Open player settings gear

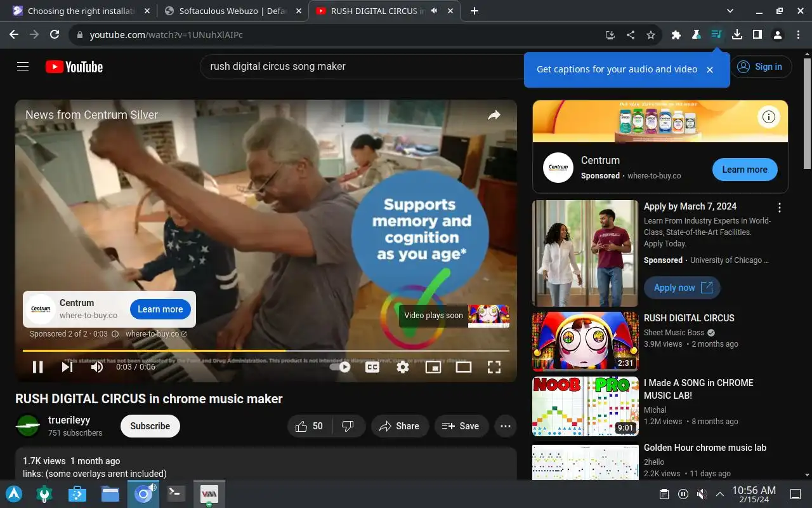pos(403,366)
